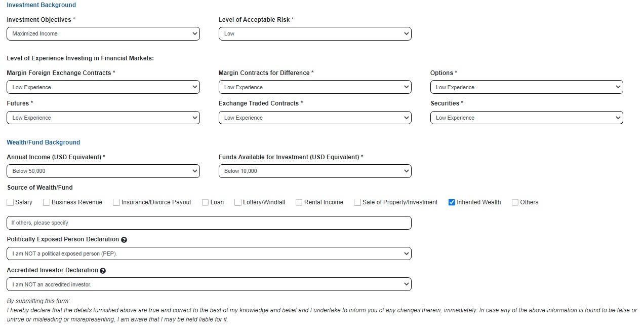Open the Options experience dropdown
644x326 pixels.
pos(527,87)
